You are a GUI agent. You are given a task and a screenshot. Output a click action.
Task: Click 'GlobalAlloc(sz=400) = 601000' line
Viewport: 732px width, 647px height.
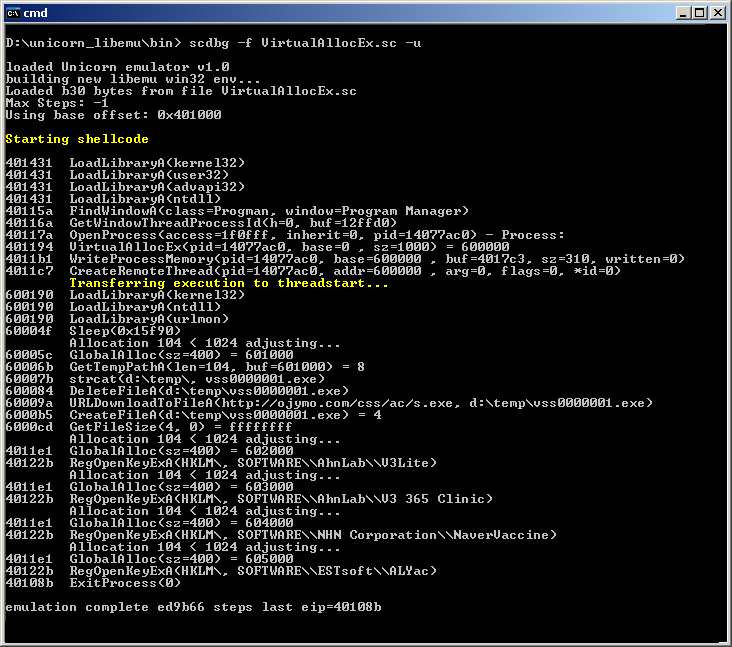pos(149,355)
